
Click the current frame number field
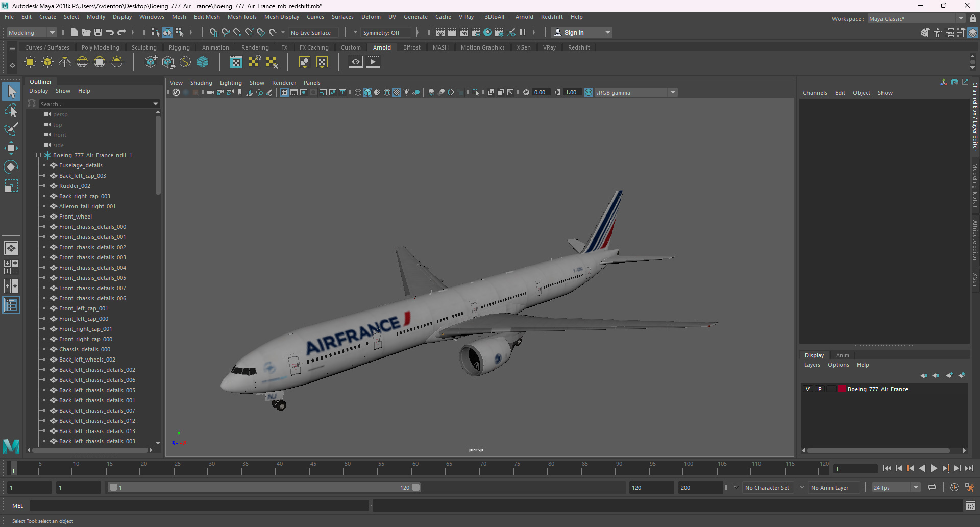tap(855, 469)
